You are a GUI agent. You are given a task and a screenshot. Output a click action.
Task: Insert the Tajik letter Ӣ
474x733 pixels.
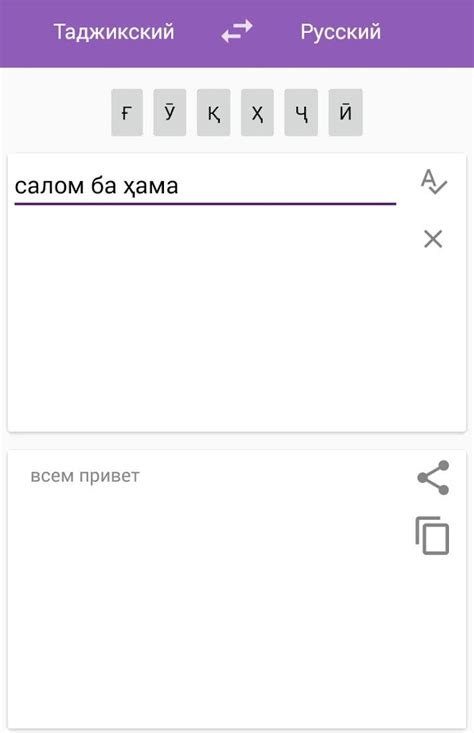345,112
